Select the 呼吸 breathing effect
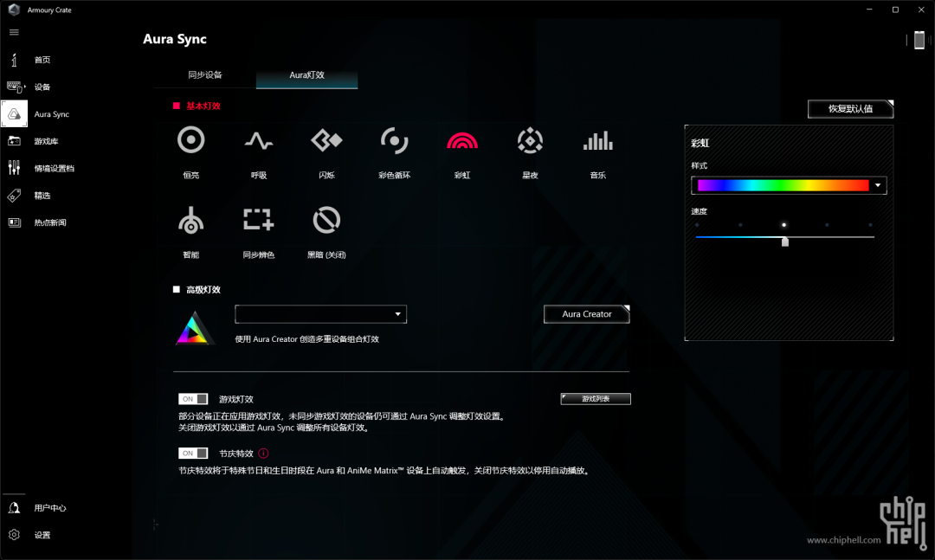The image size is (935, 560). [259, 141]
